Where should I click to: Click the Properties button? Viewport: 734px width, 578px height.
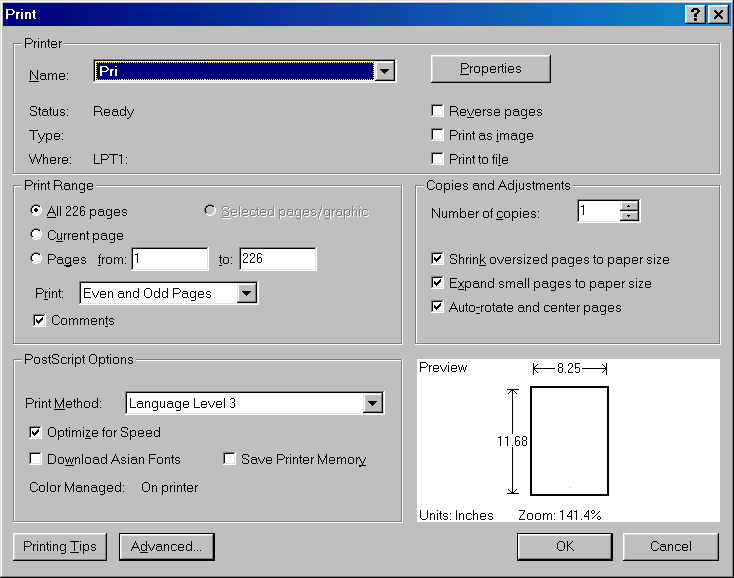[x=491, y=69]
